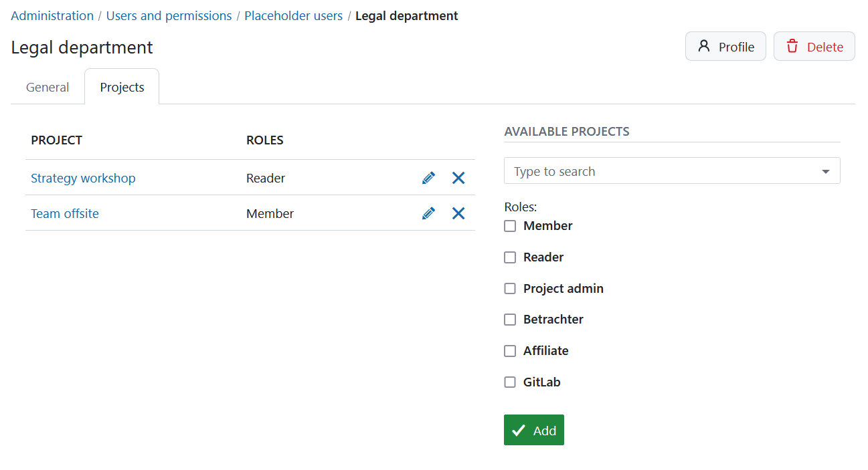Remove Team offsite using the X icon

tap(458, 213)
